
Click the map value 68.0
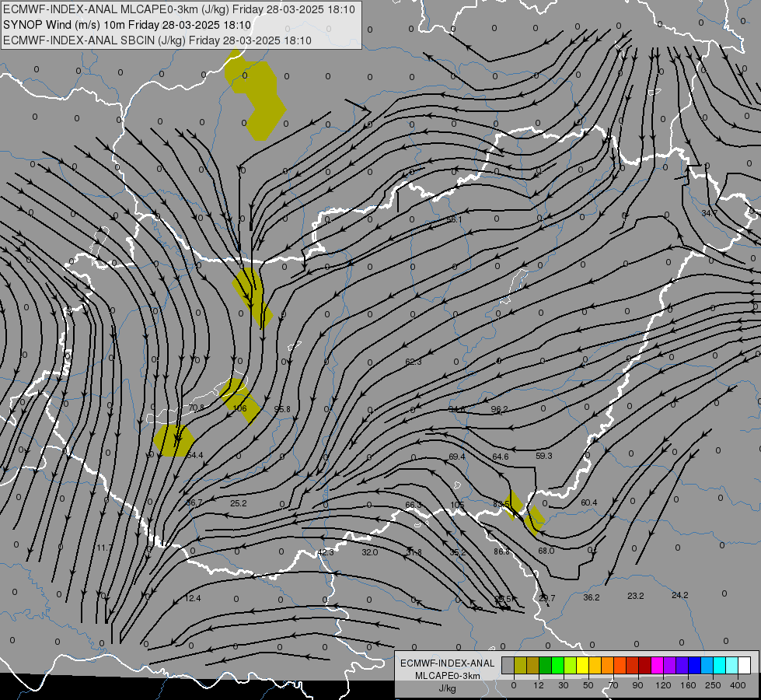546,551
